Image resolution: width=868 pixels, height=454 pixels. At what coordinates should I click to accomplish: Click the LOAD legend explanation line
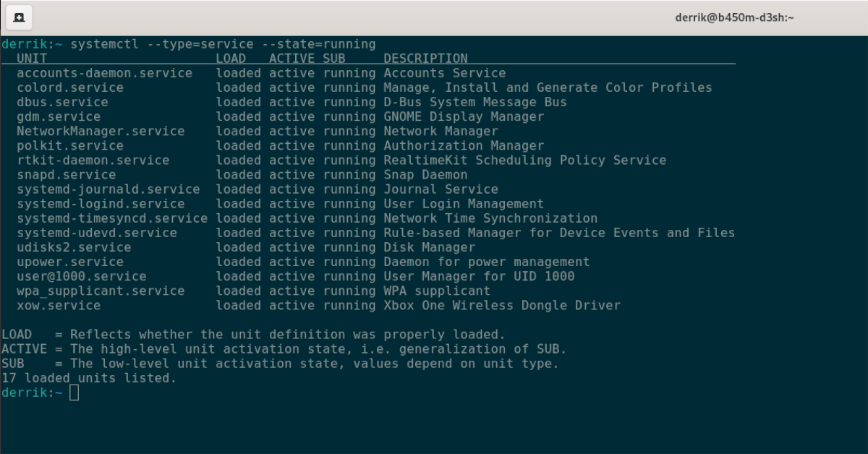click(253, 334)
